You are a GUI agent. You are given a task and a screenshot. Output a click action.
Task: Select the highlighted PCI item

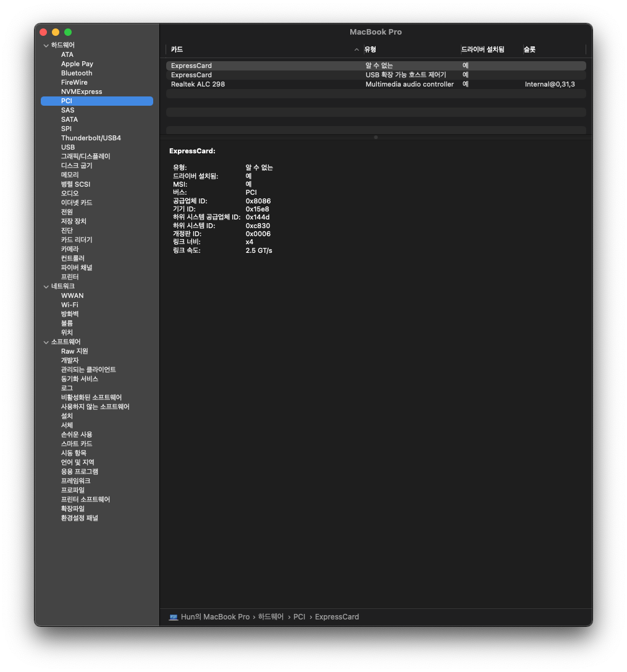pyautogui.click(x=97, y=101)
